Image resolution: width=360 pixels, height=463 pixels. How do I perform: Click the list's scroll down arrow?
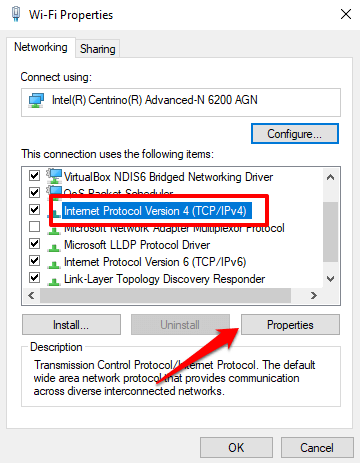pyautogui.click(x=330, y=279)
